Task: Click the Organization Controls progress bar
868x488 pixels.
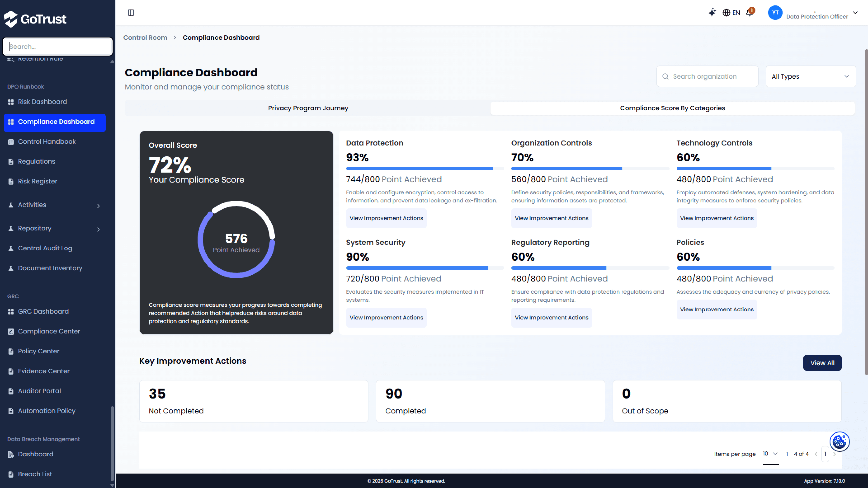Action: point(590,168)
